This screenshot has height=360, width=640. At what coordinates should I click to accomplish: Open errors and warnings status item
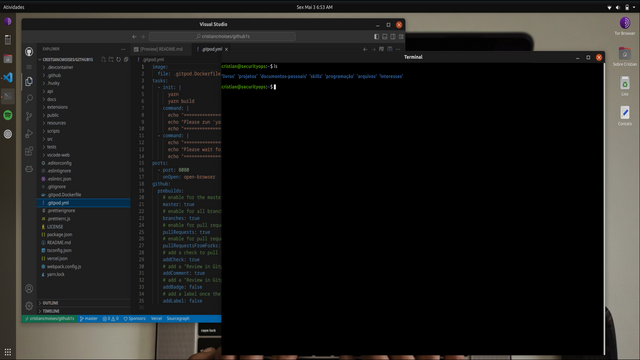tap(110, 319)
